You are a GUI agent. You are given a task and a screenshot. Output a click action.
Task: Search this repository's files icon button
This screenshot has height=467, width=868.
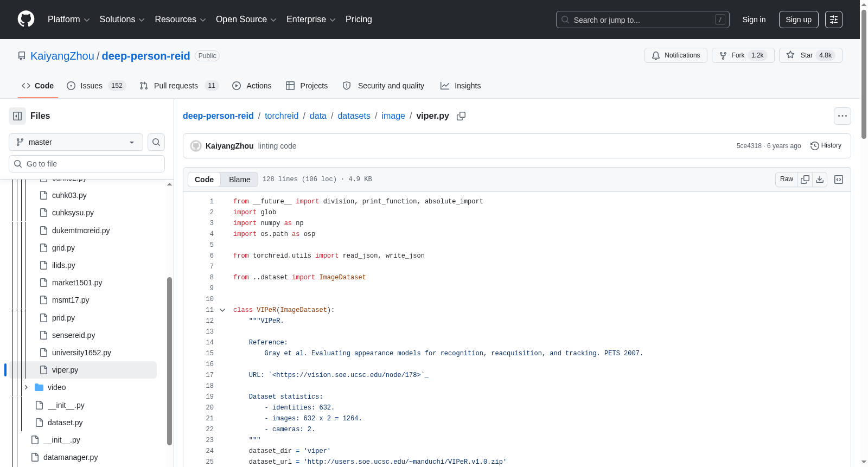pos(156,142)
